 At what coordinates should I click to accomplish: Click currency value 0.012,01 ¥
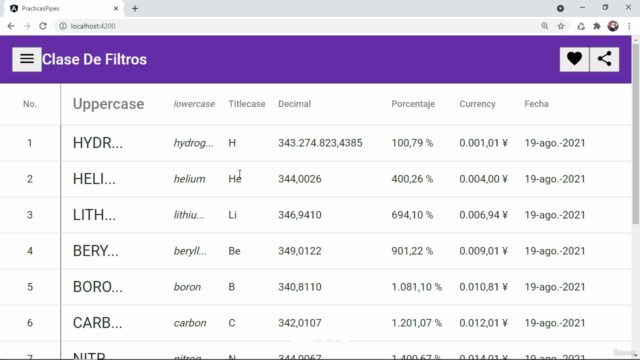pyautogui.click(x=484, y=323)
